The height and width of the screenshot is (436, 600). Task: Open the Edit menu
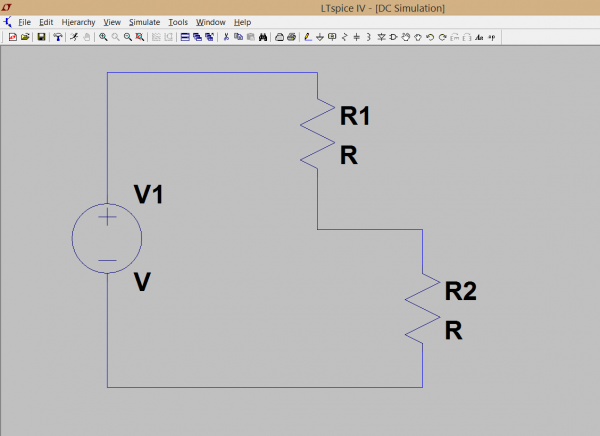(x=46, y=22)
